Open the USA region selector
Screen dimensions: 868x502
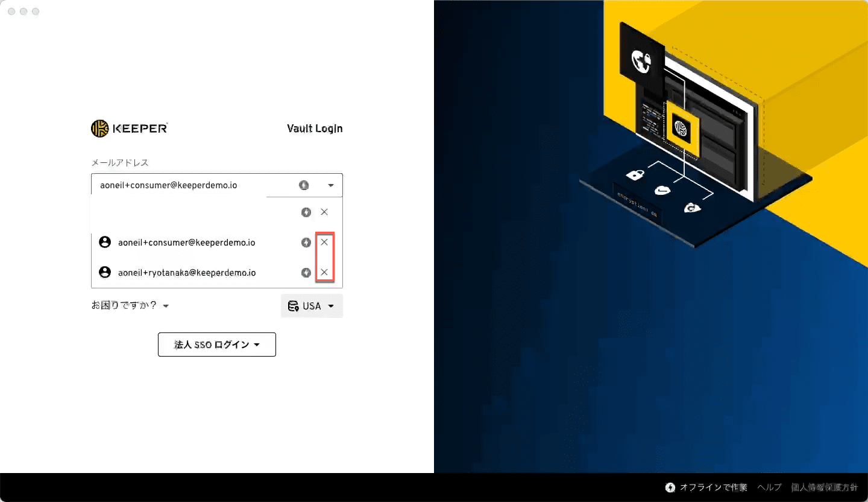pos(312,306)
